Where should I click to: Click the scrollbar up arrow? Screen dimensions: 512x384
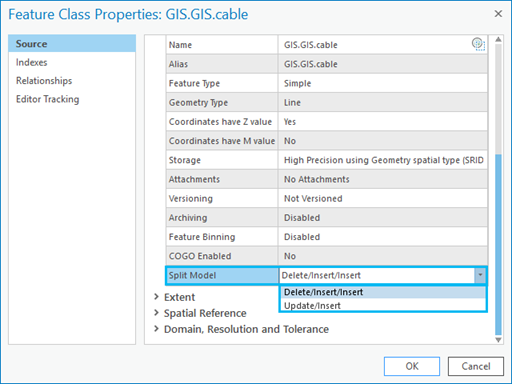coord(498,39)
